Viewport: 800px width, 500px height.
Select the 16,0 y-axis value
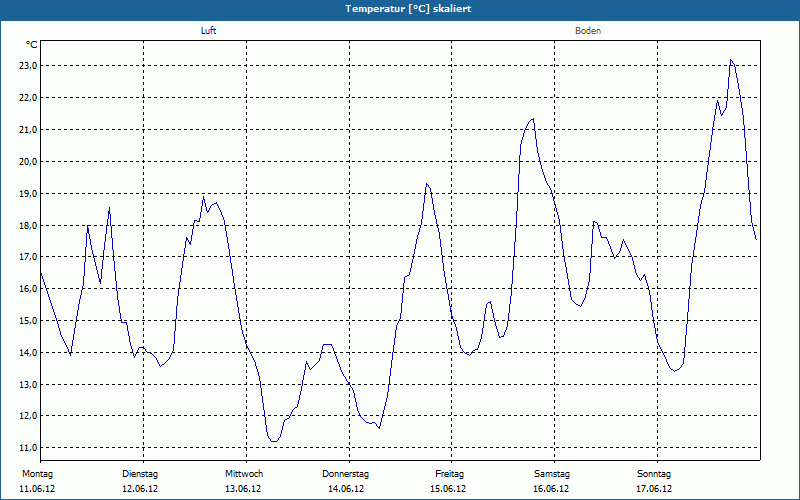pyautogui.click(x=28, y=289)
